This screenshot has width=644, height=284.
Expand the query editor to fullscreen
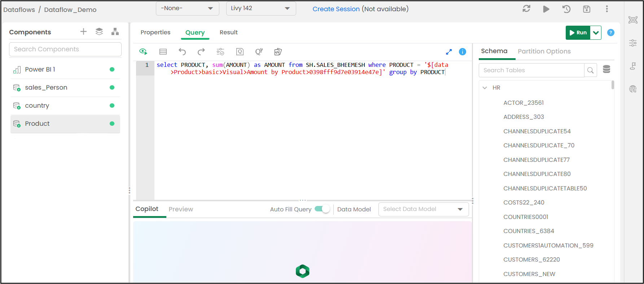449,52
